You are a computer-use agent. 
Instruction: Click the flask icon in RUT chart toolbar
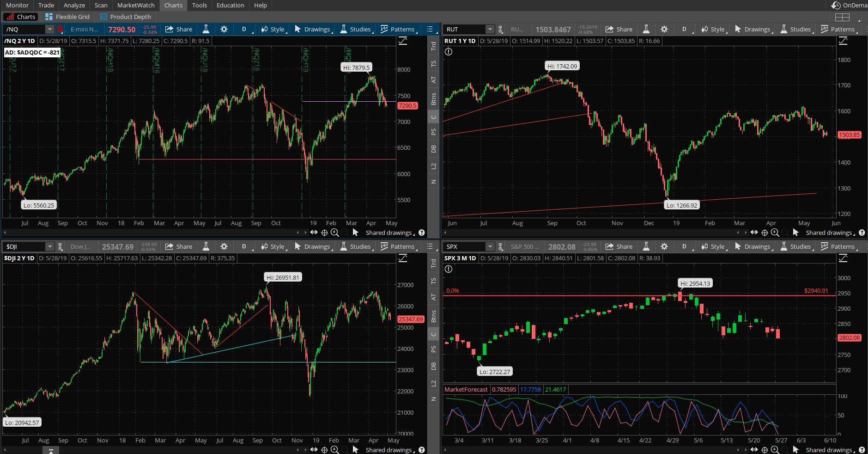[646, 29]
